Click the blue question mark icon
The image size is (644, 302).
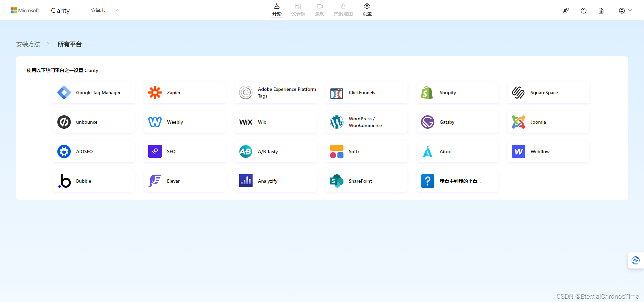coord(428,181)
